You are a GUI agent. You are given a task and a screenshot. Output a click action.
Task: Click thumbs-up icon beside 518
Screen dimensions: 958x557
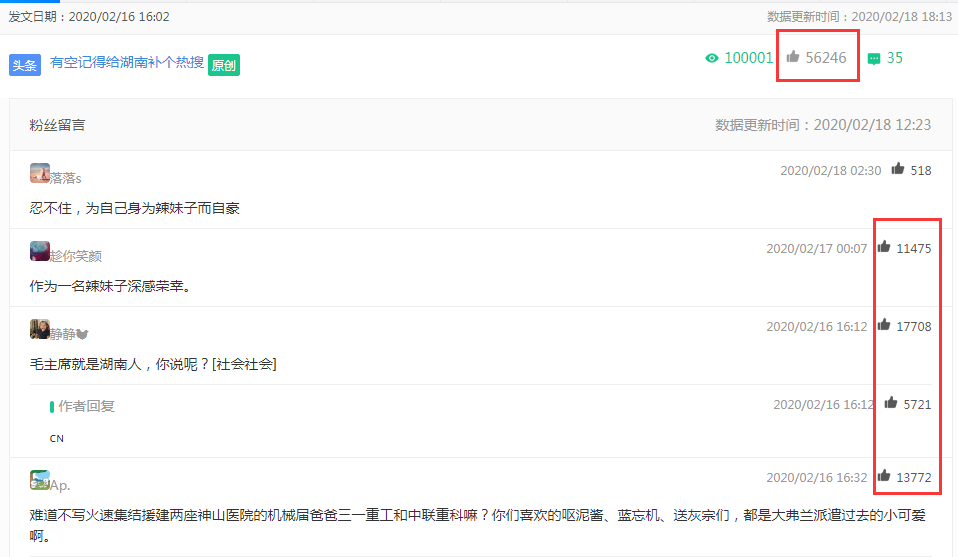(x=898, y=169)
